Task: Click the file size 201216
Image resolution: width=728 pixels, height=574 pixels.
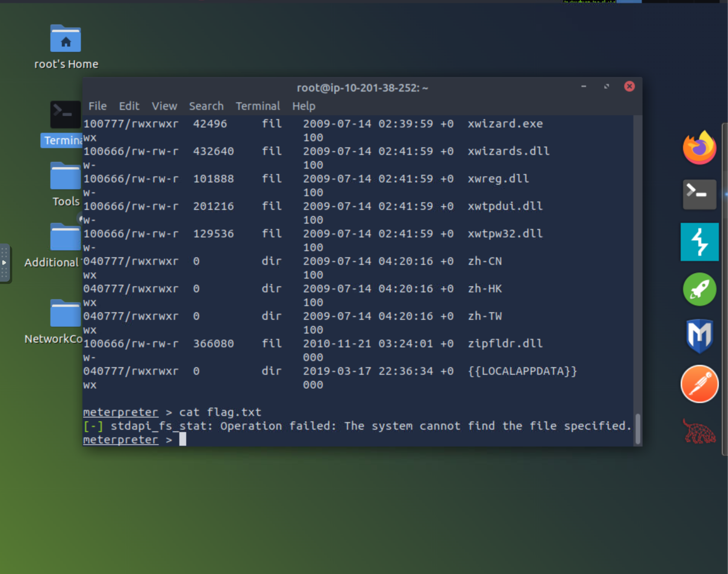Action: [213, 206]
